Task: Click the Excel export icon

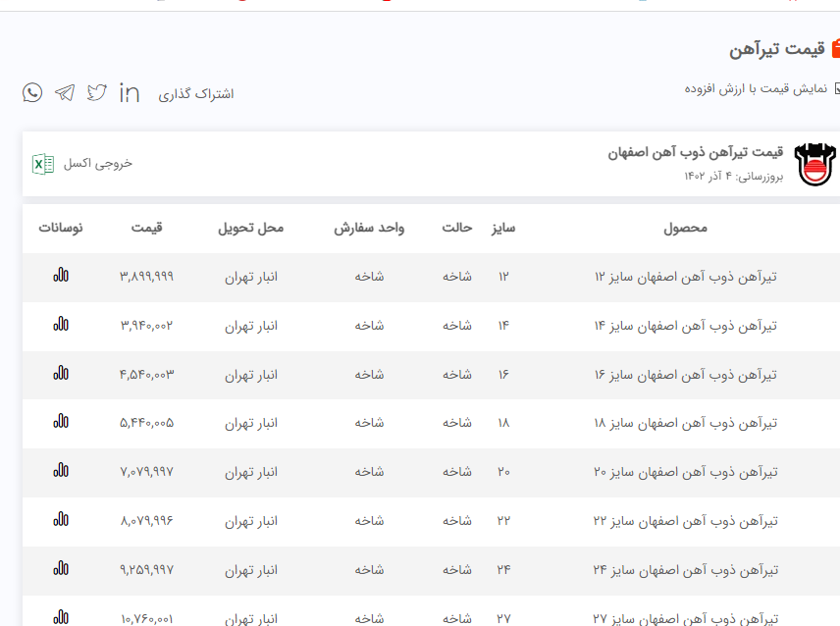Action: [43, 164]
